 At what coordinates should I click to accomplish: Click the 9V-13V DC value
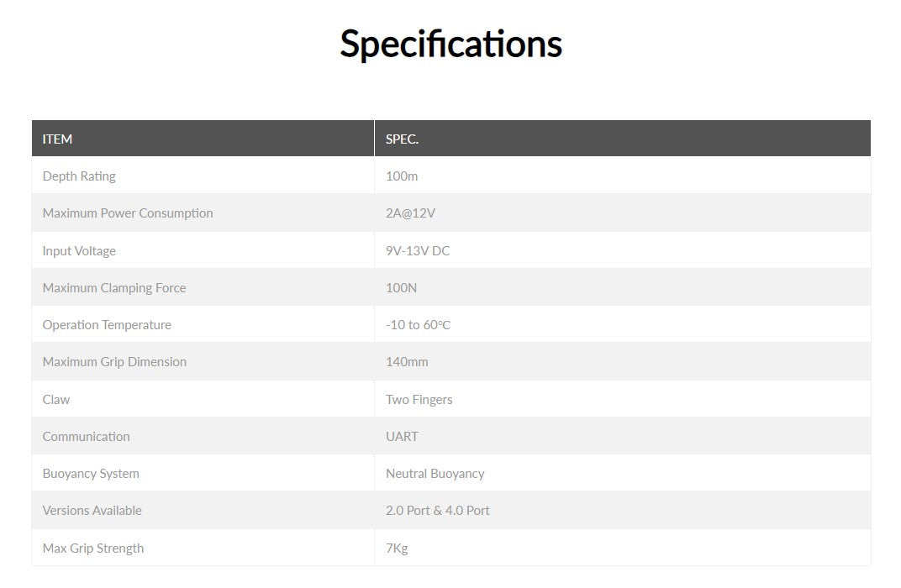click(x=418, y=251)
